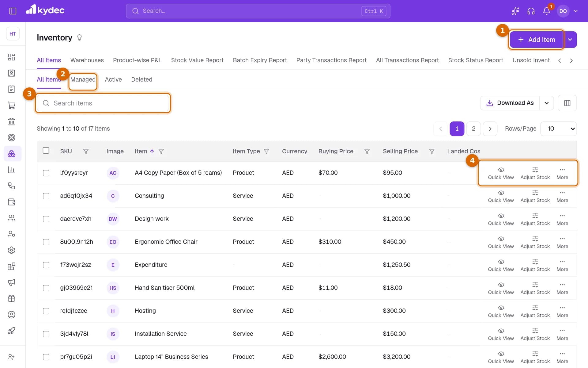Select the Managed filter tab
This screenshot has height=368, width=588.
click(83, 80)
